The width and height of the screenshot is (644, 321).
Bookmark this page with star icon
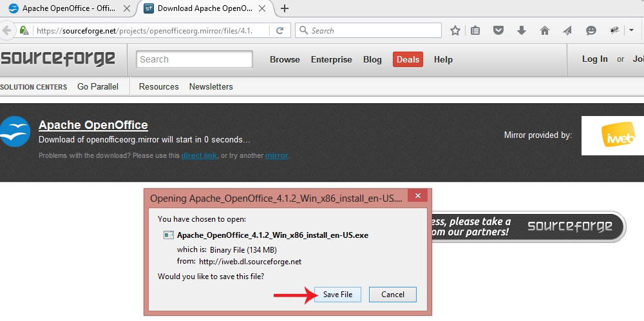455,30
